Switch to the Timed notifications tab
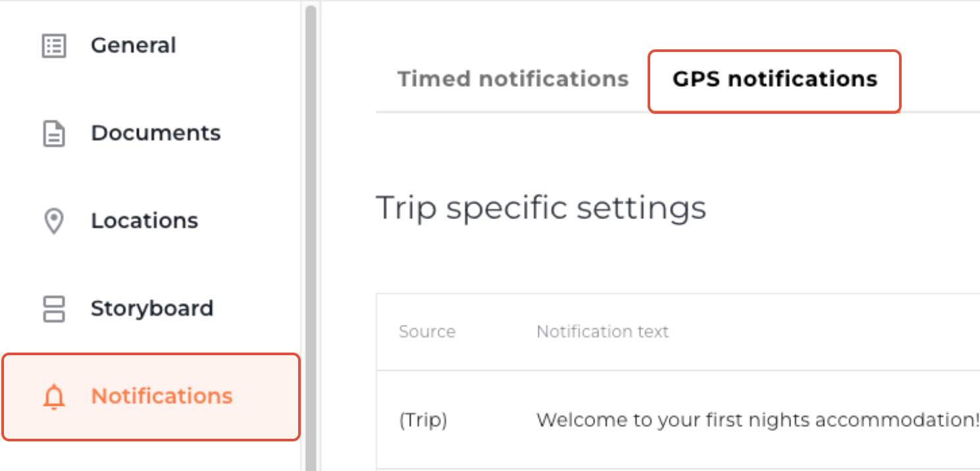This screenshot has width=980, height=471. (x=513, y=78)
